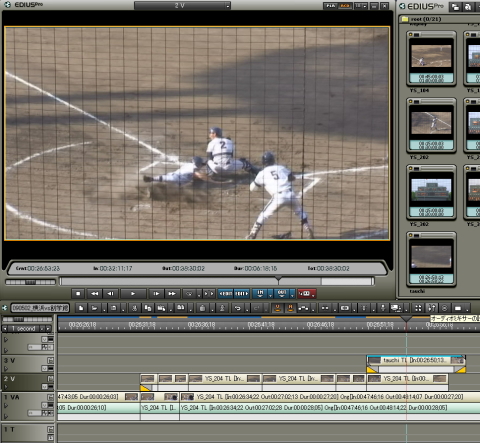This screenshot has height=443, width=480.
Task: Click the cut scissors icon
Action: tap(134, 308)
